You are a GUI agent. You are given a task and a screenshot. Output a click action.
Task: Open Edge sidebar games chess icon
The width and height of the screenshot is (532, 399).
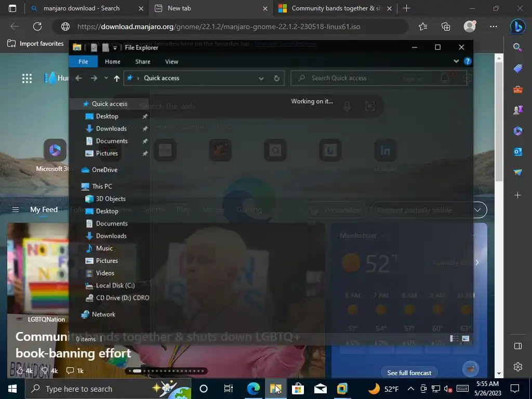518,110
